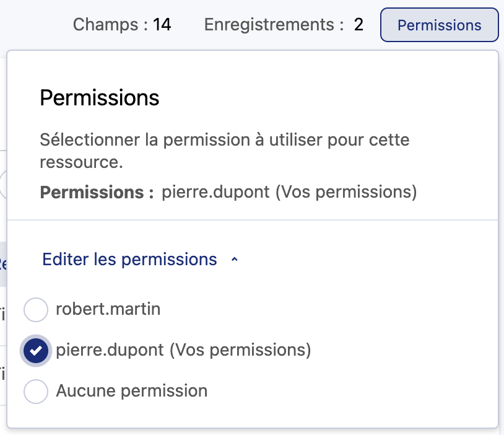
Task: Click the "Permissions" popup heading
Action: tap(99, 98)
